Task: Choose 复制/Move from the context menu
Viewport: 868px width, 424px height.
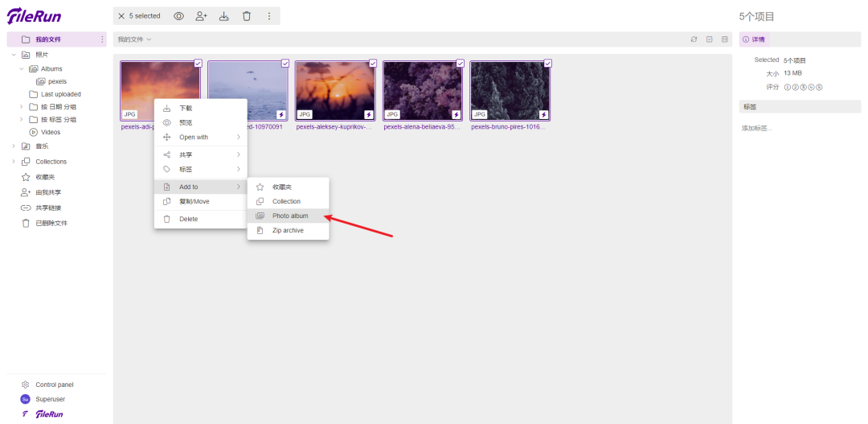Action: (200, 201)
